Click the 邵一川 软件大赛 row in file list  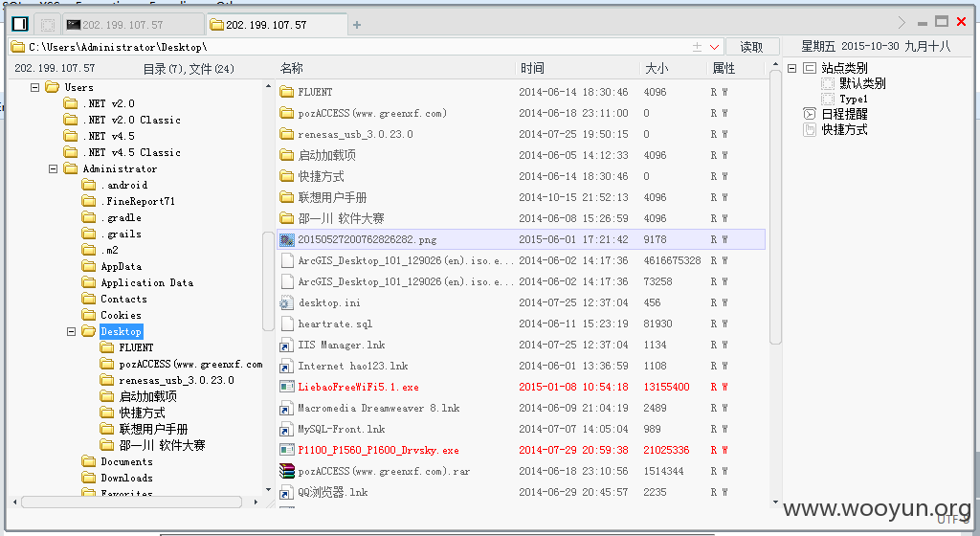pyautogui.click(x=522, y=218)
